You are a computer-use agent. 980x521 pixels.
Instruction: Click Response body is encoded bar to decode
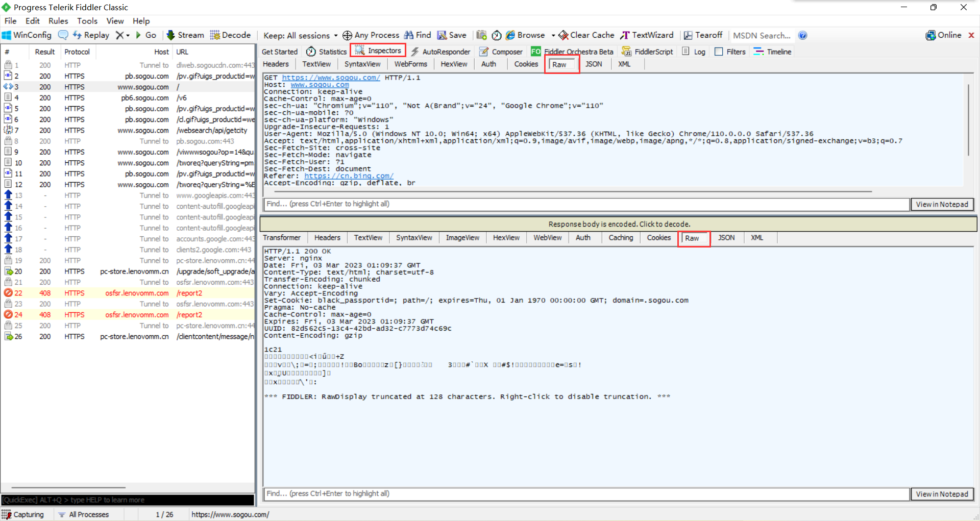(x=619, y=224)
